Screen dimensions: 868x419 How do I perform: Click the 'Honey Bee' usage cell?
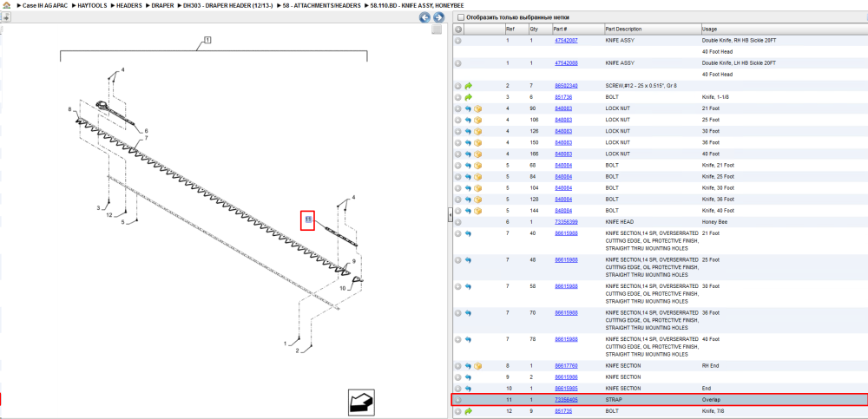pos(714,222)
